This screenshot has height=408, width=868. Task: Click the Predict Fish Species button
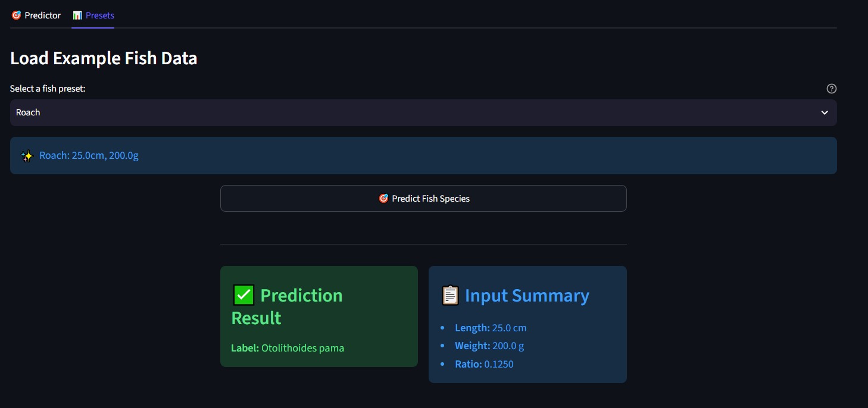click(x=423, y=199)
